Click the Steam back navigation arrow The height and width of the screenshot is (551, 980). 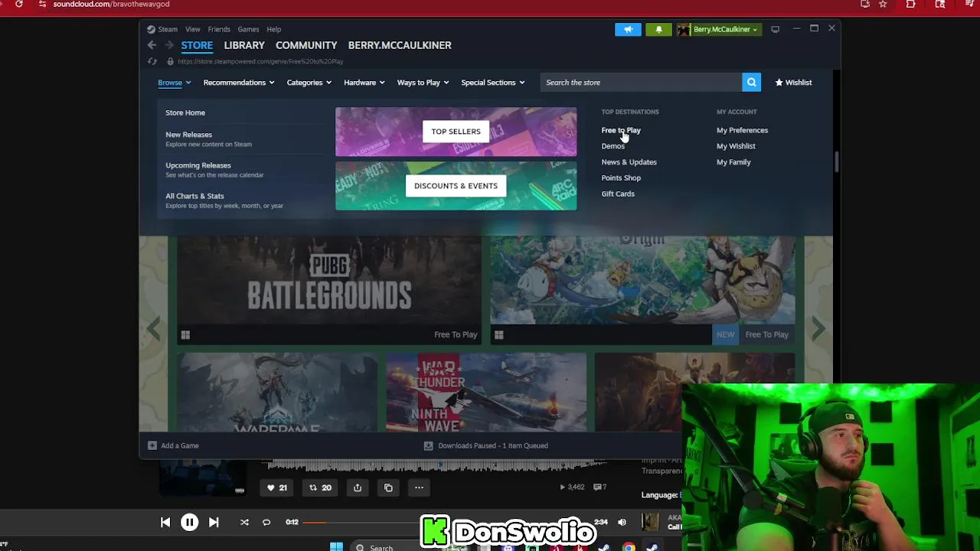(152, 45)
